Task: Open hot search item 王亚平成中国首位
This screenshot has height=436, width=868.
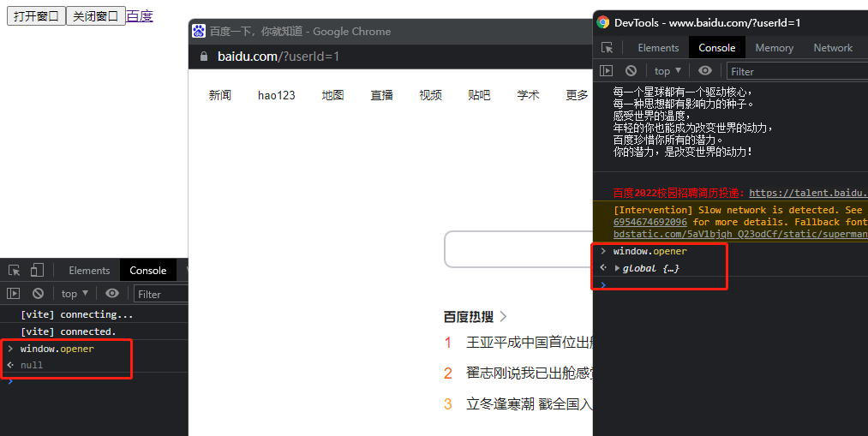Action: 529,343
